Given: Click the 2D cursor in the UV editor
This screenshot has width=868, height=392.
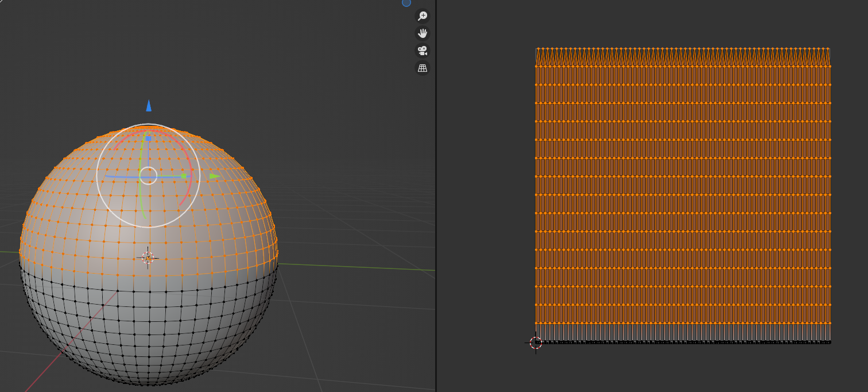Looking at the screenshot, I should 536,343.
